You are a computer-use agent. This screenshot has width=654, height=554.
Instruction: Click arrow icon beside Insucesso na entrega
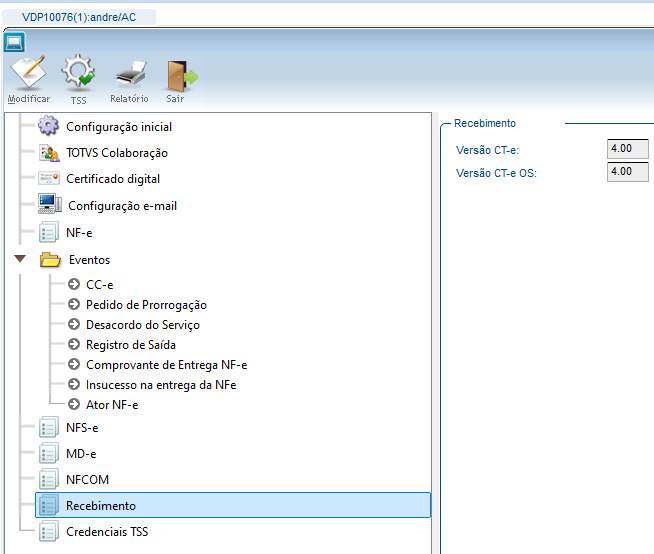click(74, 384)
